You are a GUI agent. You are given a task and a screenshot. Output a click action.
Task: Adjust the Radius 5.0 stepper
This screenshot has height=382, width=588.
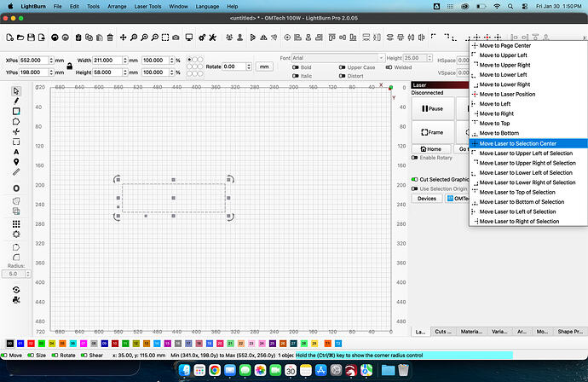pyautogui.click(x=28, y=274)
